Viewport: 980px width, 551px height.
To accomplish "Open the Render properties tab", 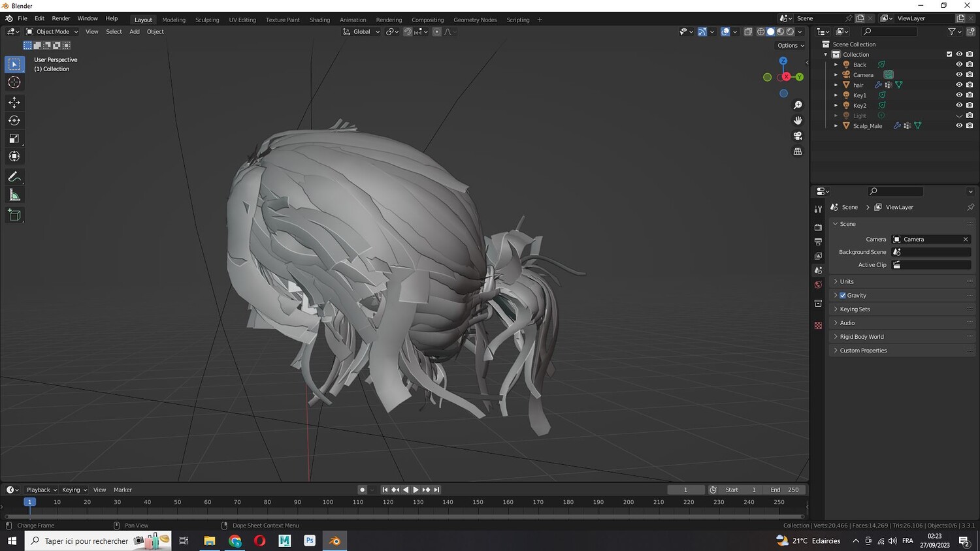I will [818, 227].
